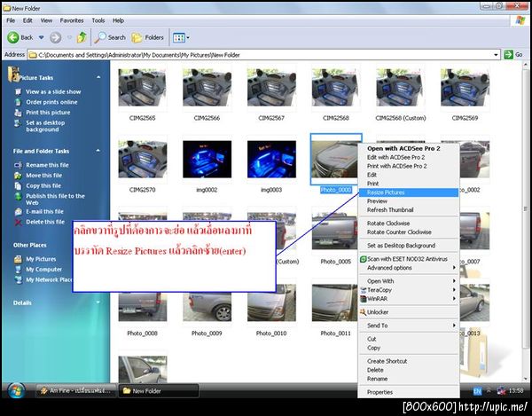The image size is (532, 416).
Task: Click View as a slide show
Action: pyautogui.click(x=53, y=91)
